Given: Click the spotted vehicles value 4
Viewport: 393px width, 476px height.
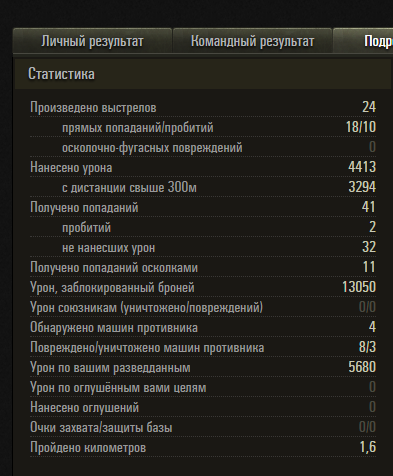Looking at the screenshot, I should click(x=373, y=327).
